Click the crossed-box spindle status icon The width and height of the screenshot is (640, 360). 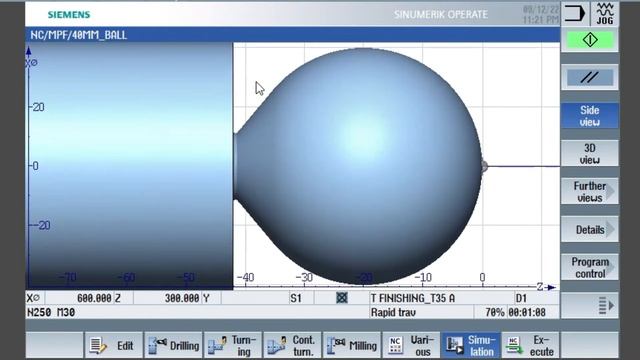pos(342,298)
